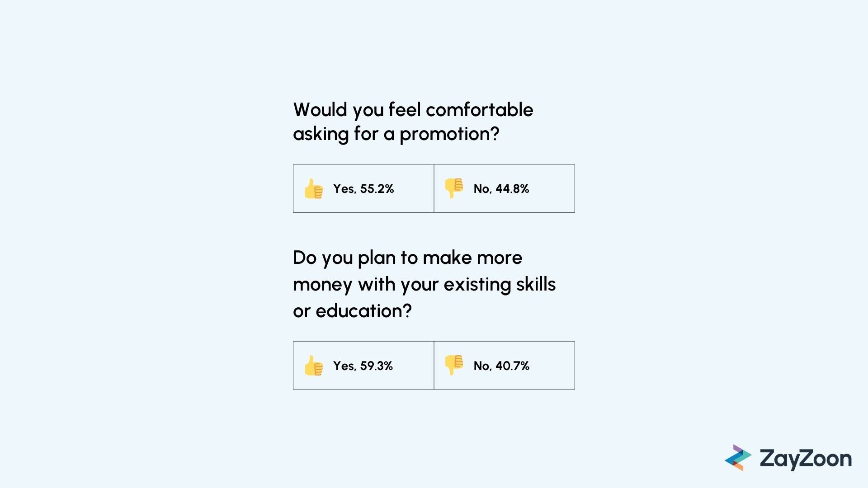Select the No, 44.8% label
The image size is (868, 488).
pos(501,189)
